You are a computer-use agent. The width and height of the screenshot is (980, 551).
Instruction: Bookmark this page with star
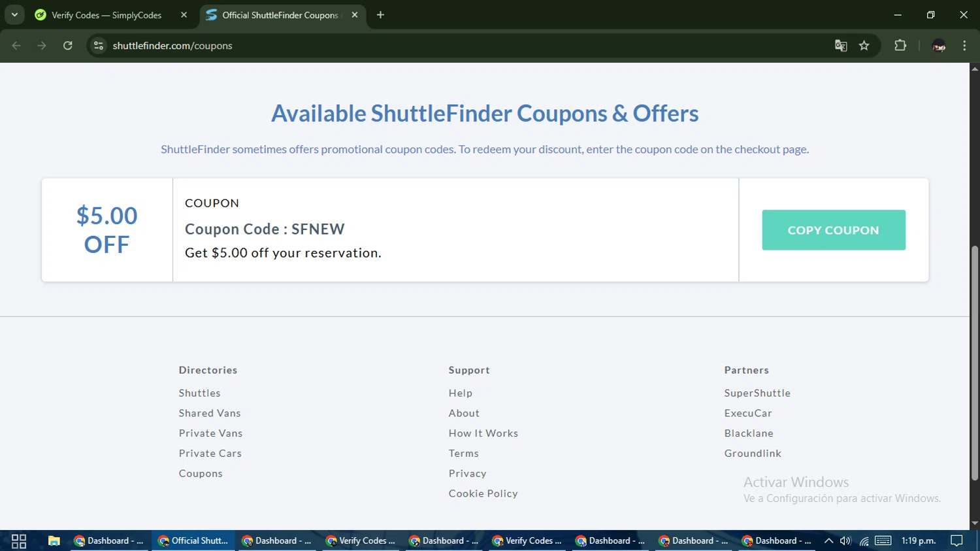click(x=864, y=46)
